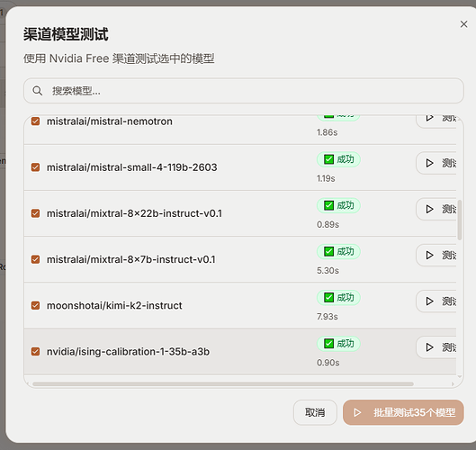Select model name mistralai/mixtral-8x7b-instruct-v0.1
The image size is (476, 450).
(130, 259)
